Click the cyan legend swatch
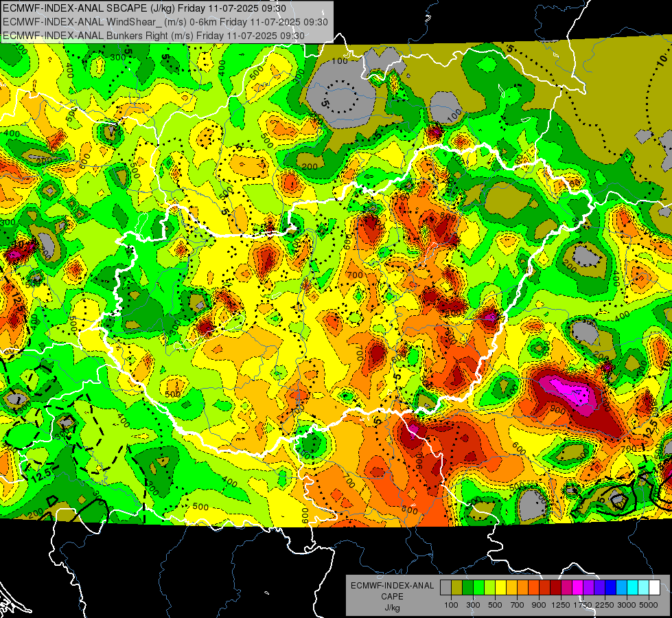The height and width of the screenshot is (618, 672). click(633, 588)
